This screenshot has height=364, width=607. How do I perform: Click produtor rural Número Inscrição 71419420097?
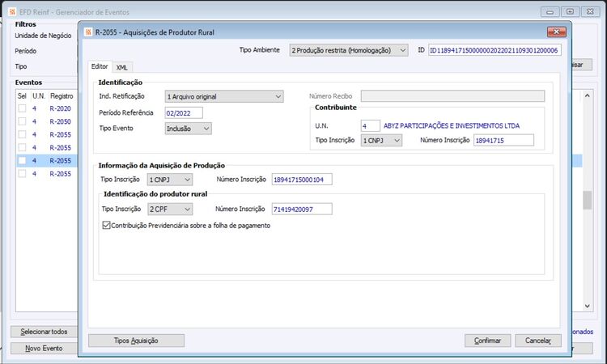[x=302, y=210]
